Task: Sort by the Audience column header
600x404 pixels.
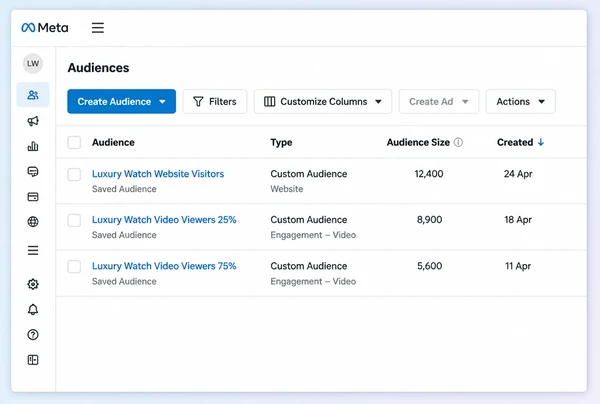Action: 113,142
